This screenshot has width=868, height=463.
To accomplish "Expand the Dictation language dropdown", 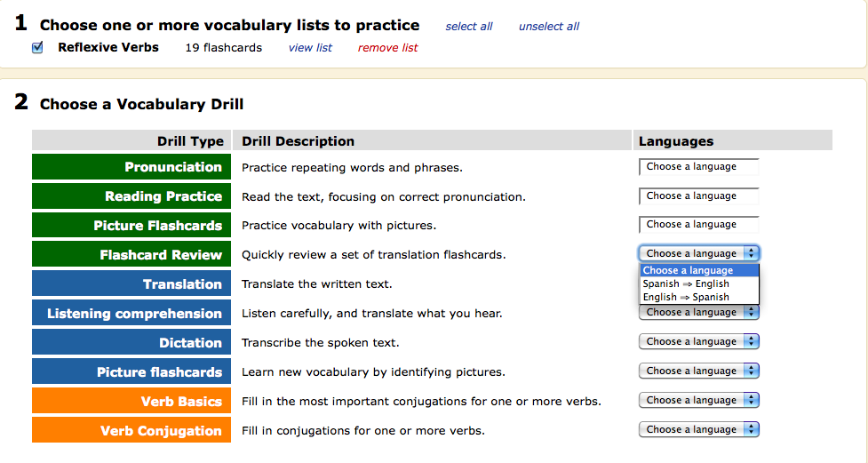I will 698,341.
